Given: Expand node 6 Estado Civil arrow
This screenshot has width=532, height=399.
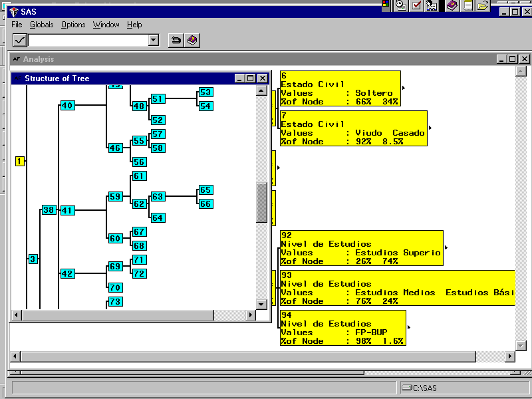Looking at the screenshot, I should 404,88.
